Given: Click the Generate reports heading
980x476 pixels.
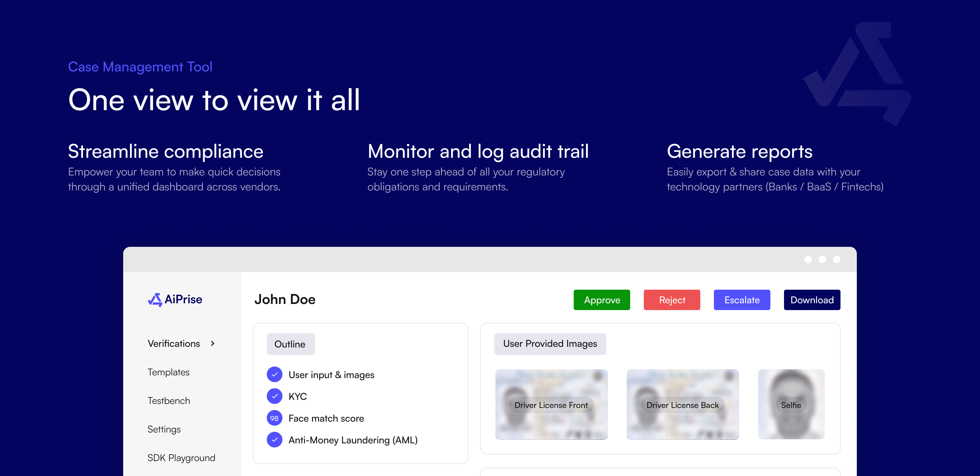Looking at the screenshot, I should pyautogui.click(x=739, y=152).
